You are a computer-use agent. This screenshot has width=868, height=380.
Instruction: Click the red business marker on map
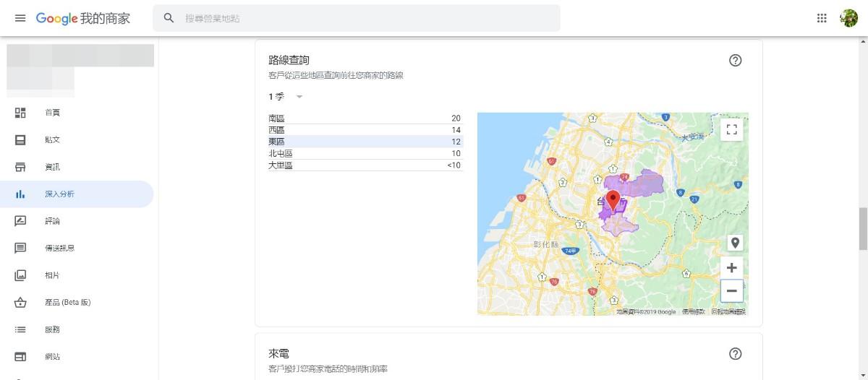coord(613,200)
